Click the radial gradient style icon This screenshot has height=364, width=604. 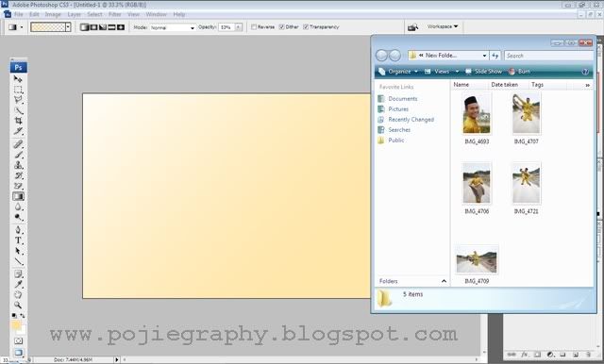click(93, 27)
